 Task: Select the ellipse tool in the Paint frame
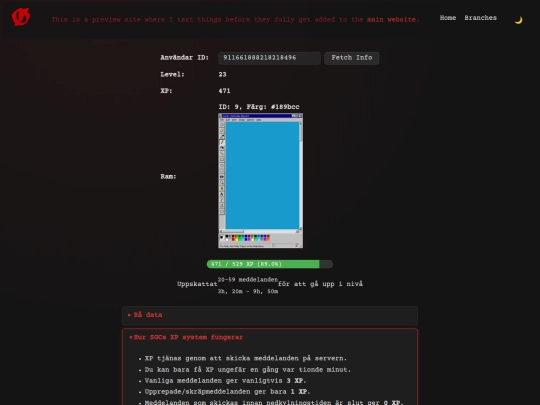(x=222, y=165)
